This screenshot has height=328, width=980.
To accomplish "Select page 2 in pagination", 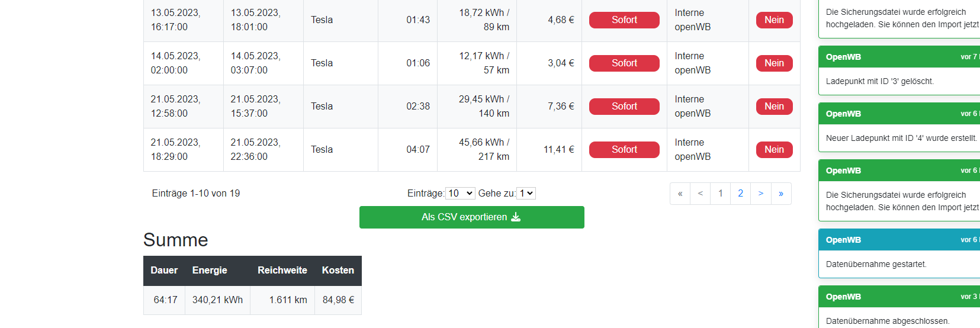I will (x=741, y=194).
